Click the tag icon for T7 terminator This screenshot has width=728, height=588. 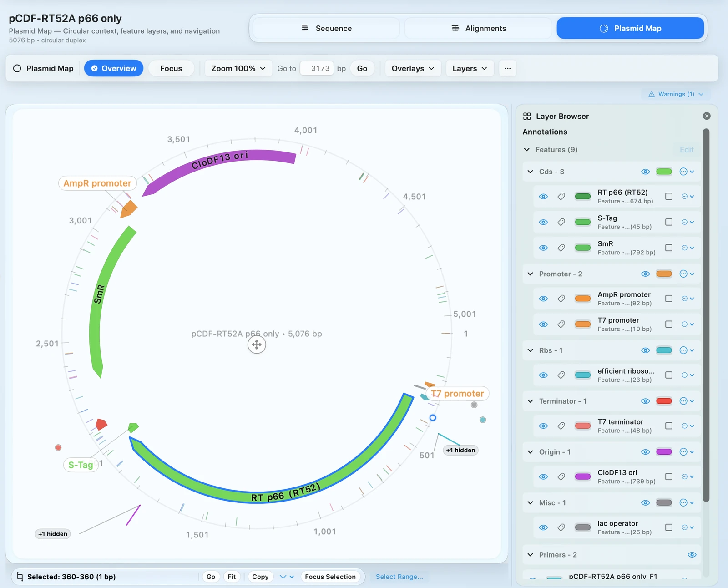pos(561,426)
